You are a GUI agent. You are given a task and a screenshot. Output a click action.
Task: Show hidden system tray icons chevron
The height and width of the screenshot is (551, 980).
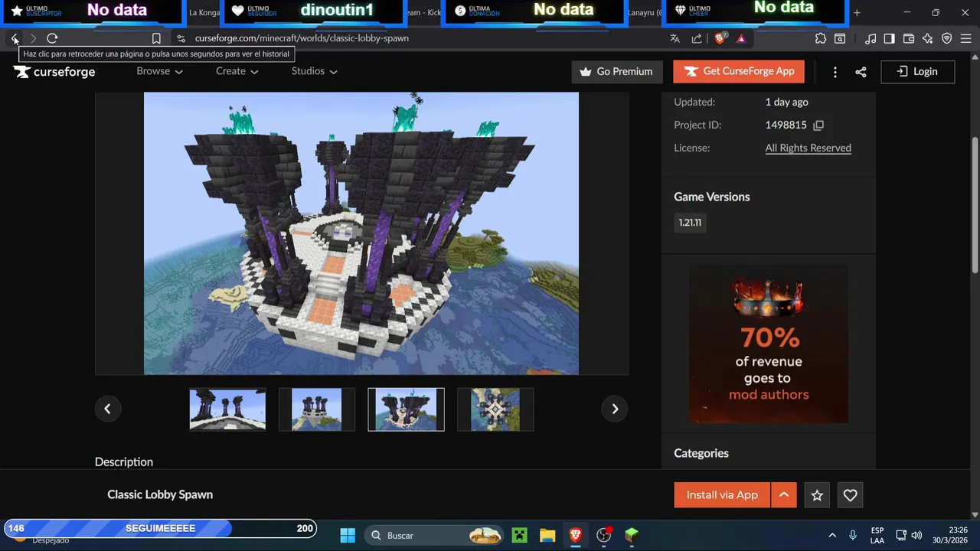coord(832,535)
